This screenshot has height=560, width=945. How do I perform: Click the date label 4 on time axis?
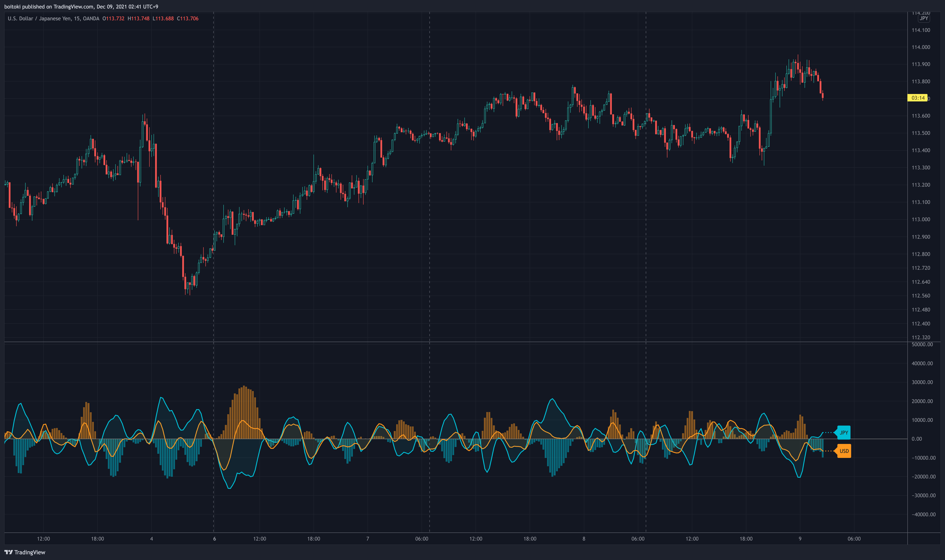pos(151,539)
